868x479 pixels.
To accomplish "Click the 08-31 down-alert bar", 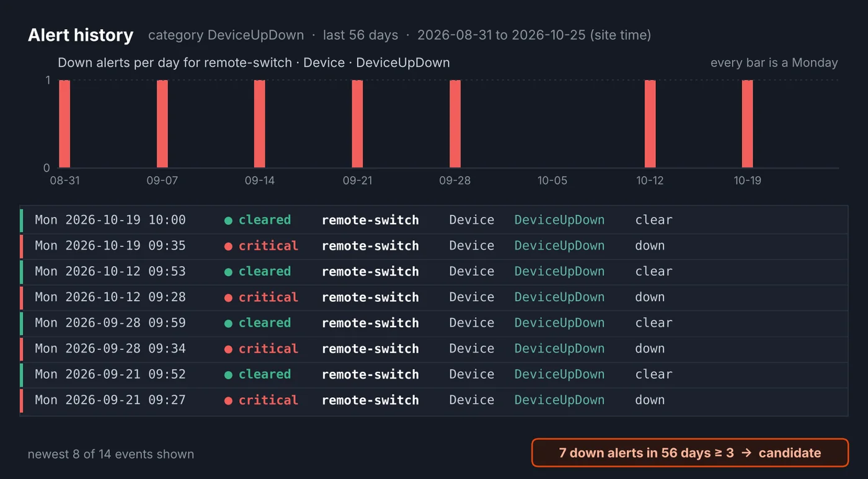I will tap(64, 124).
